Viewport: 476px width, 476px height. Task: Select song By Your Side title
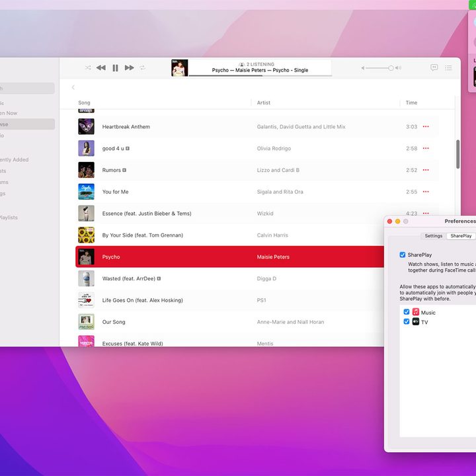pos(143,235)
